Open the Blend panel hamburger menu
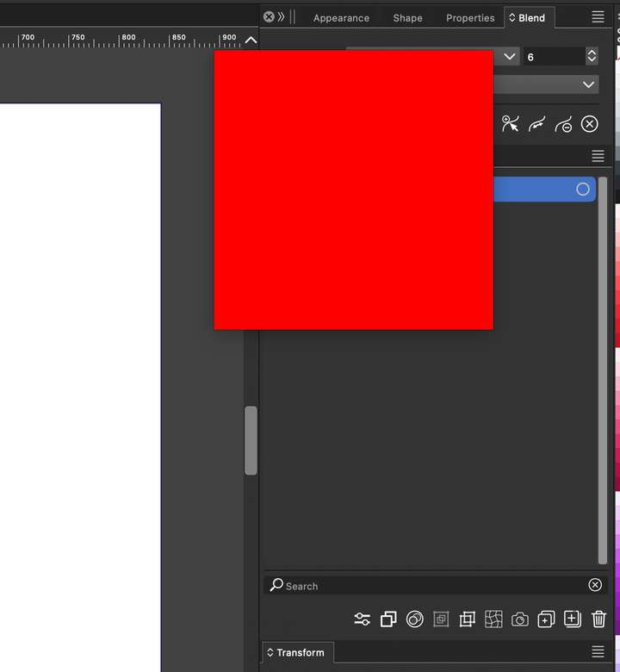The height and width of the screenshot is (672, 620). click(598, 17)
